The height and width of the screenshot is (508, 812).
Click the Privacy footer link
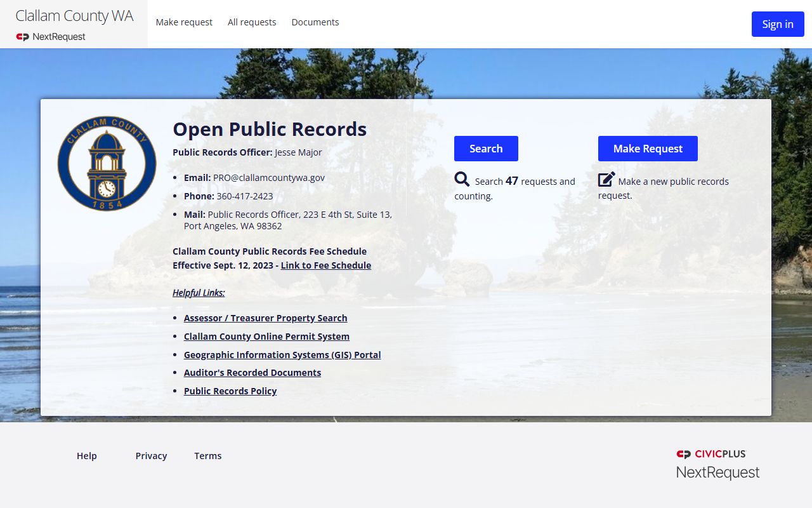151,456
